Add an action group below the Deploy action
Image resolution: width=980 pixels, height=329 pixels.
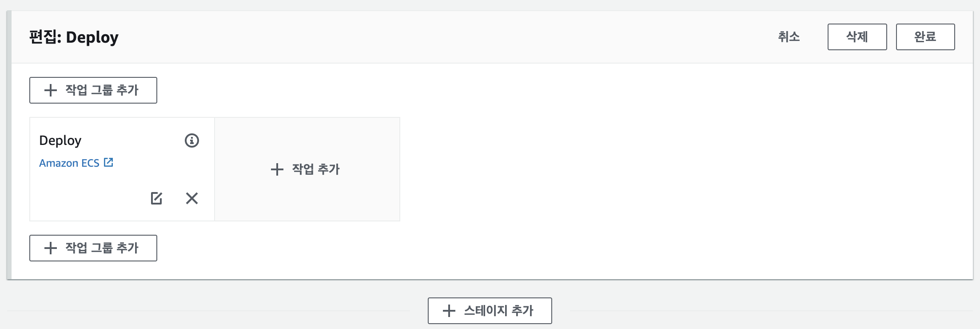[x=93, y=248]
